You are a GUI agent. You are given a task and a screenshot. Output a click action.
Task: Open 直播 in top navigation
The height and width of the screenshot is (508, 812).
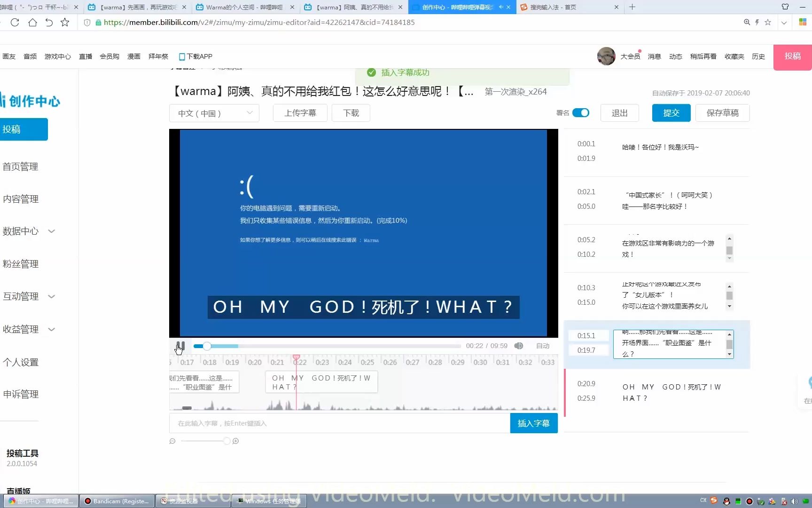(86, 56)
